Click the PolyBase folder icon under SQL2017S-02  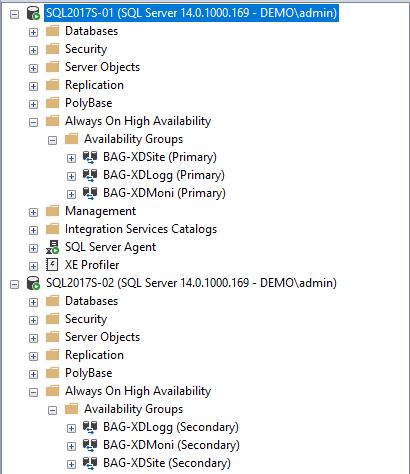[x=52, y=373]
